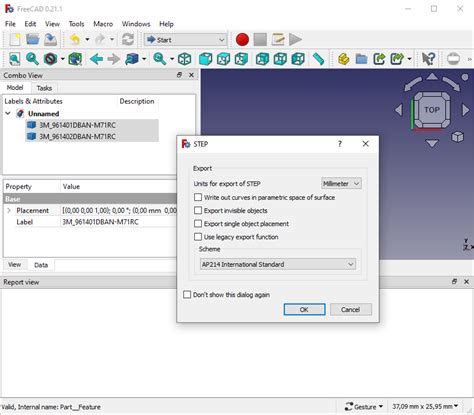Set the top view cube icon
The image size is (474, 415).
pyautogui.click(x=223, y=59)
